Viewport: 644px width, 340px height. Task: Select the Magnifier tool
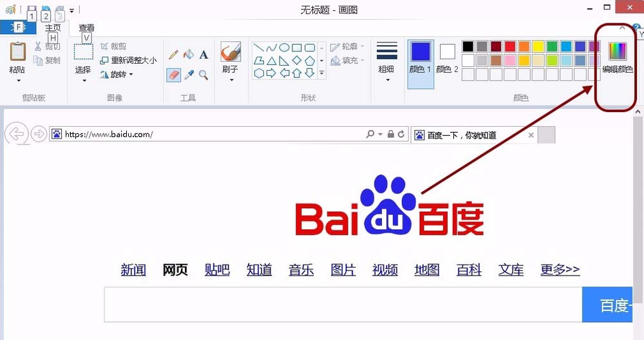tap(204, 75)
